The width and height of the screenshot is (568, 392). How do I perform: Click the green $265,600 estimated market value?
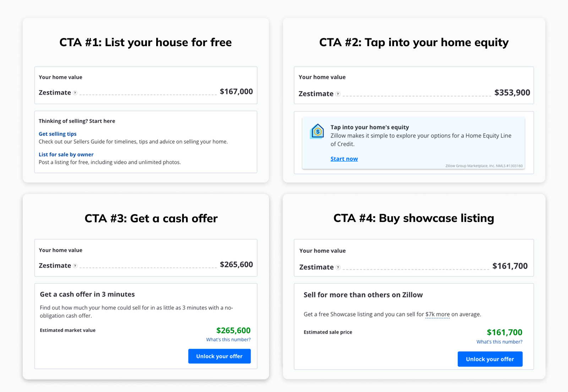point(234,331)
